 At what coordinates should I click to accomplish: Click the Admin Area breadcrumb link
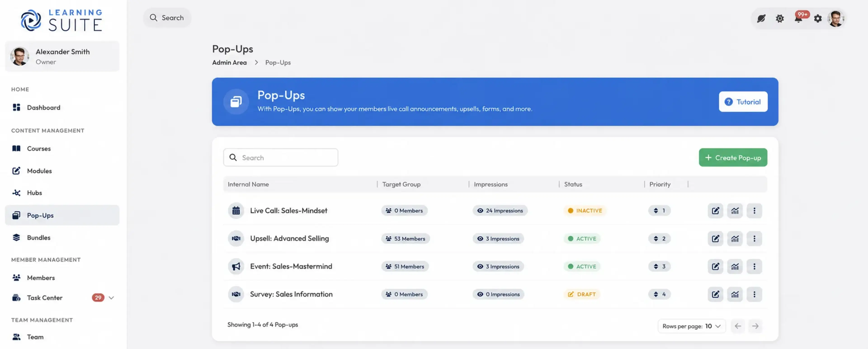coord(229,62)
